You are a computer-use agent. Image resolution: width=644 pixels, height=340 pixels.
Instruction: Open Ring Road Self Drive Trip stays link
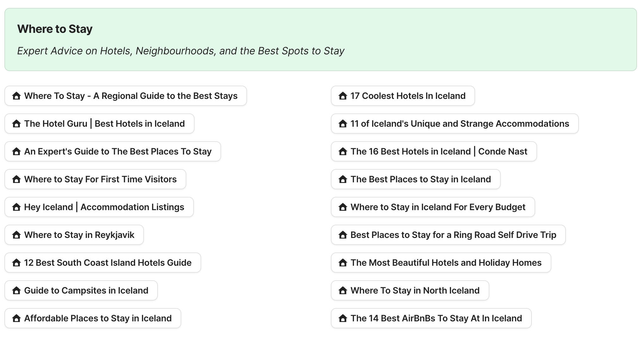(453, 235)
